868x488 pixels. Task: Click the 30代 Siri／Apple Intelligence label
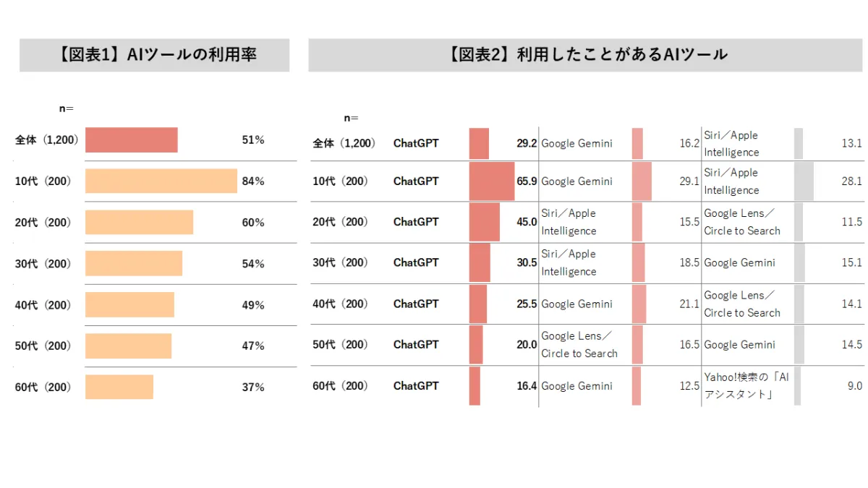click(569, 262)
